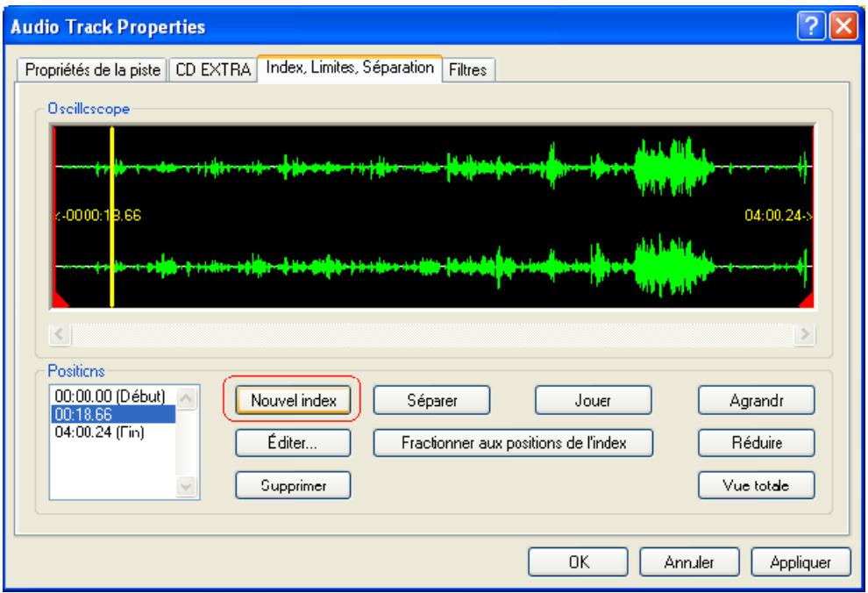Click the Nouvel index button
Screen dimensions: 868x593
(x=294, y=400)
